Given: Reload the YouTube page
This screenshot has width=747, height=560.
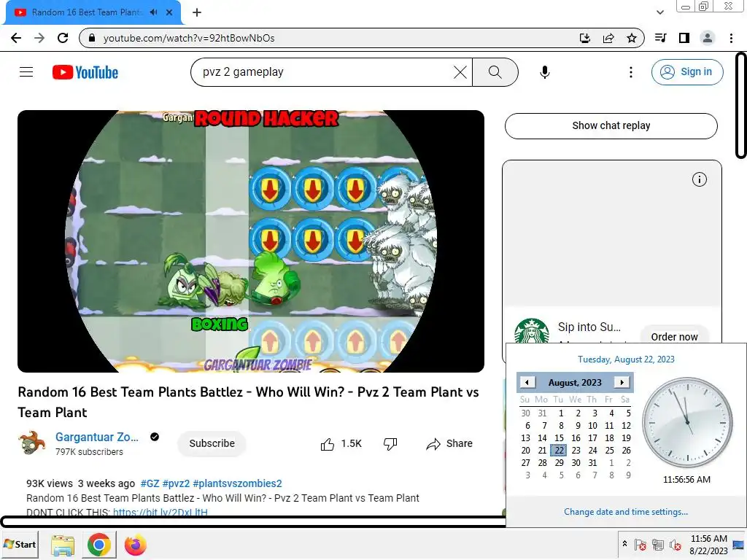Looking at the screenshot, I should (x=63, y=38).
